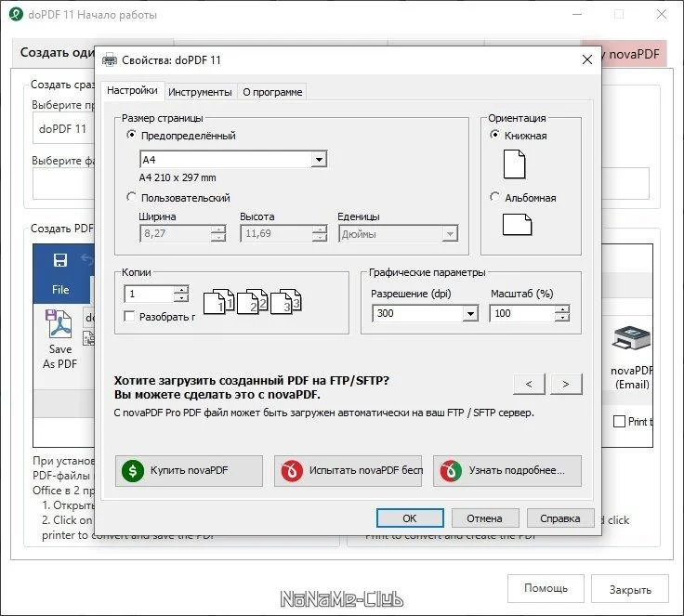The width and height of the screenshot is (684, 616).
Task: Select the Пользовательский page size radio button
Action: [x=131, y=197]
